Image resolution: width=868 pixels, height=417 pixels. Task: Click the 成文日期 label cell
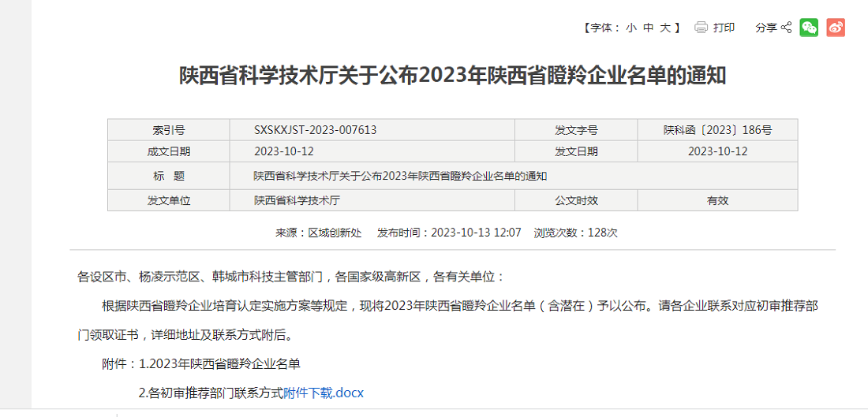pyautogui.click(x=169, y=151)
